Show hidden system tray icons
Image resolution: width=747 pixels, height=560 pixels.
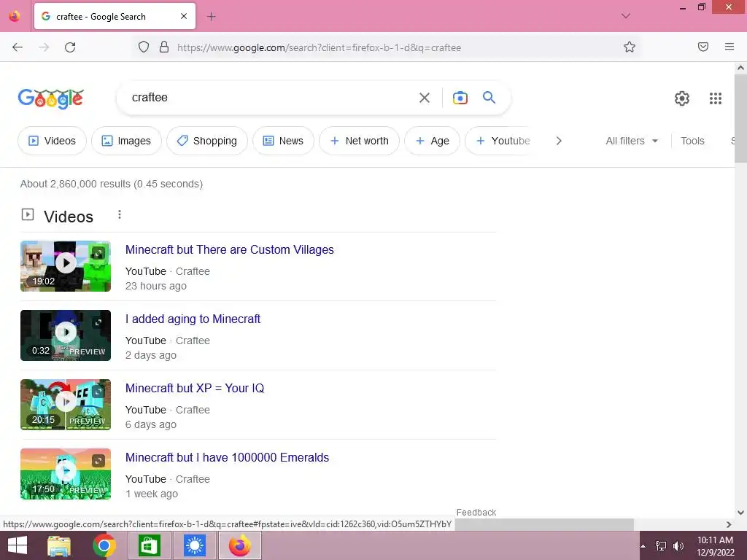[x=643, y=546]
